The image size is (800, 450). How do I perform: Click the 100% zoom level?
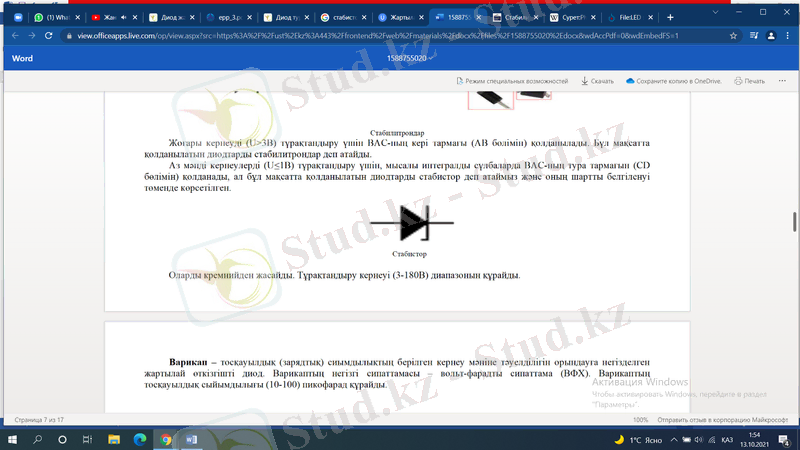tap(640, 420)
